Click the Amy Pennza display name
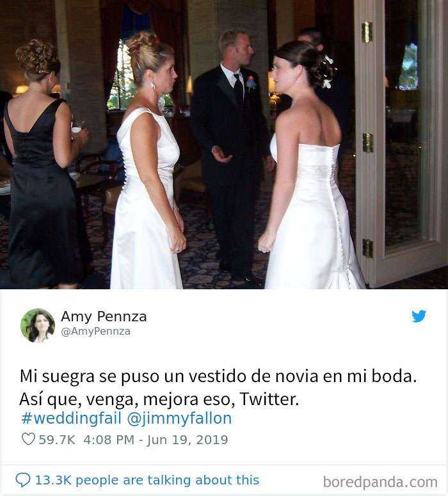 (x=104, y=316)
